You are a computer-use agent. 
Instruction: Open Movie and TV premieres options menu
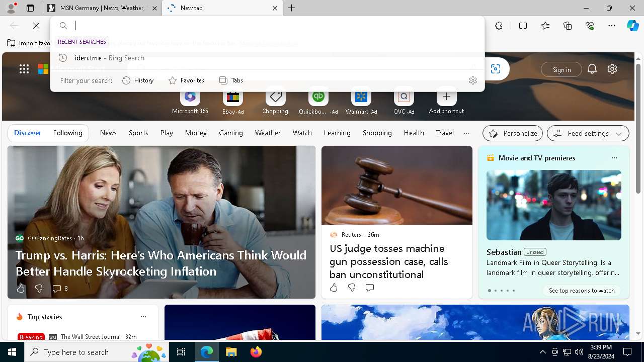tap(614, 158)
